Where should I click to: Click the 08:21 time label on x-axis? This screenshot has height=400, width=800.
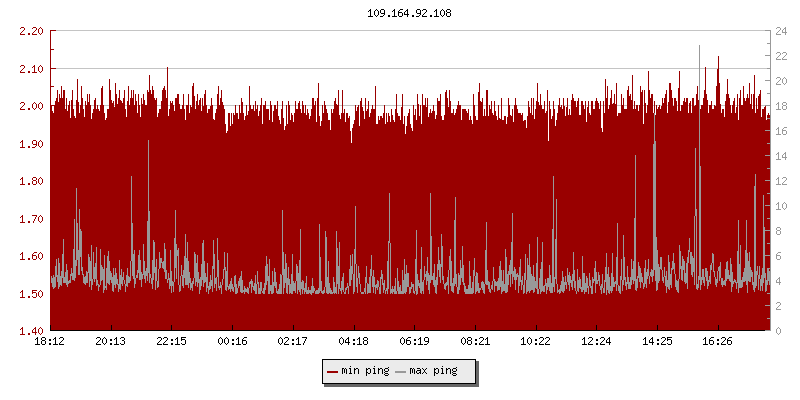476,342
